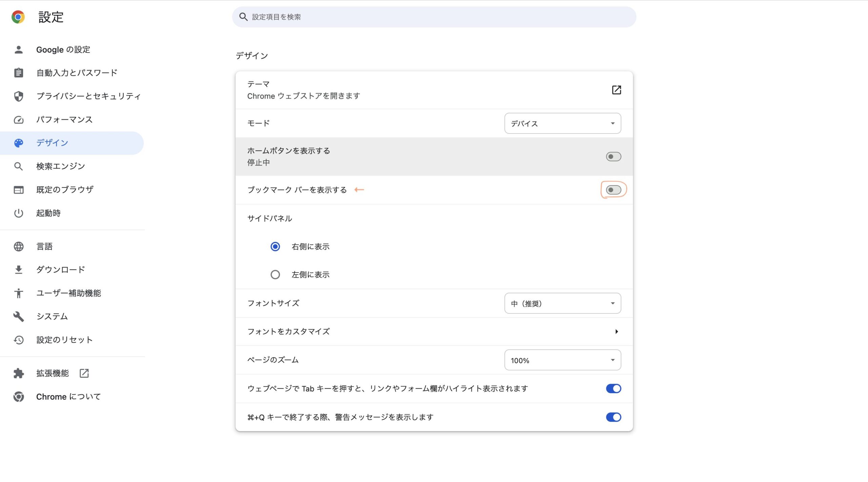
Task: Click the 停止中 status text
Action: (258, 163)
